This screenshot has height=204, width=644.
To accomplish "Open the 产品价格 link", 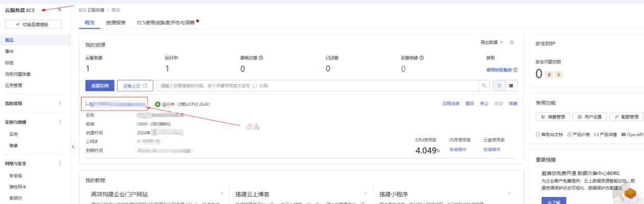I will click(578, 135).
